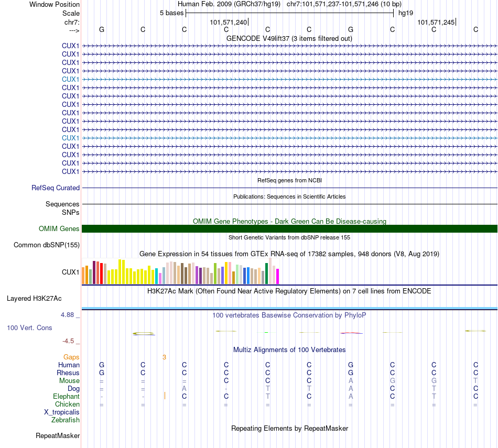This screenshot has width=498, height=448.
Task: Click the magenta bar in GTEx chart
Action: [x=278, y=276]
